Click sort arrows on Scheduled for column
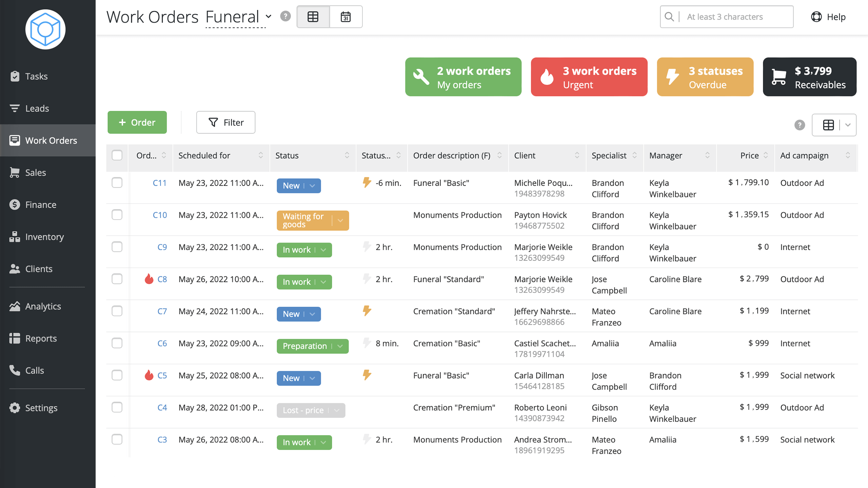The height and width of the screenshot is (488, 868). point(260,155)
